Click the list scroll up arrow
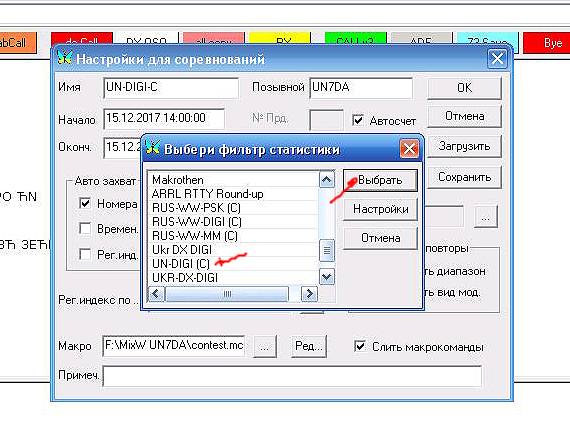Screen dimensions: 570x440 tap(326, 180)
